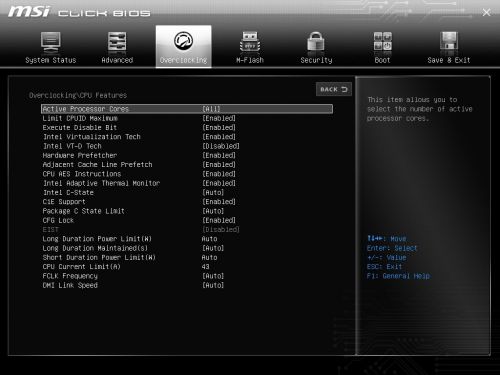The height and width of the screenshot is (375, 500).
Task: Change Active Processor Cores [All] value
Action: pos(211,109)
